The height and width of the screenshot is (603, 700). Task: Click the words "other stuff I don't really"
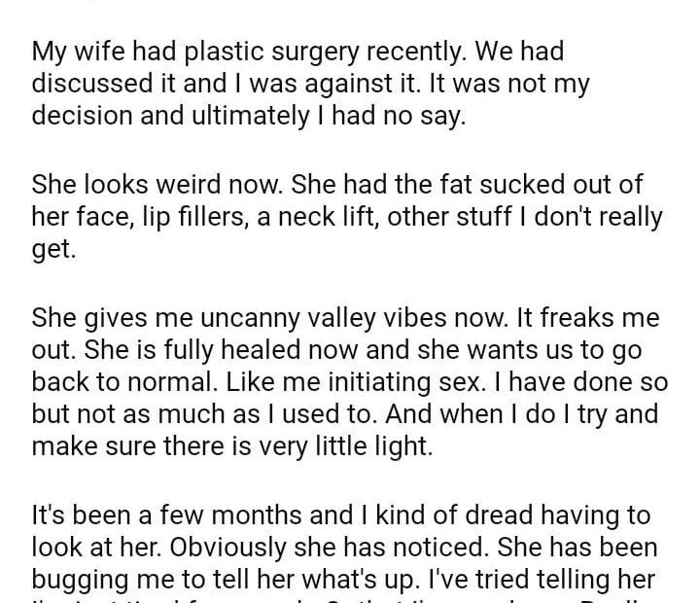[x=525, y=216]
